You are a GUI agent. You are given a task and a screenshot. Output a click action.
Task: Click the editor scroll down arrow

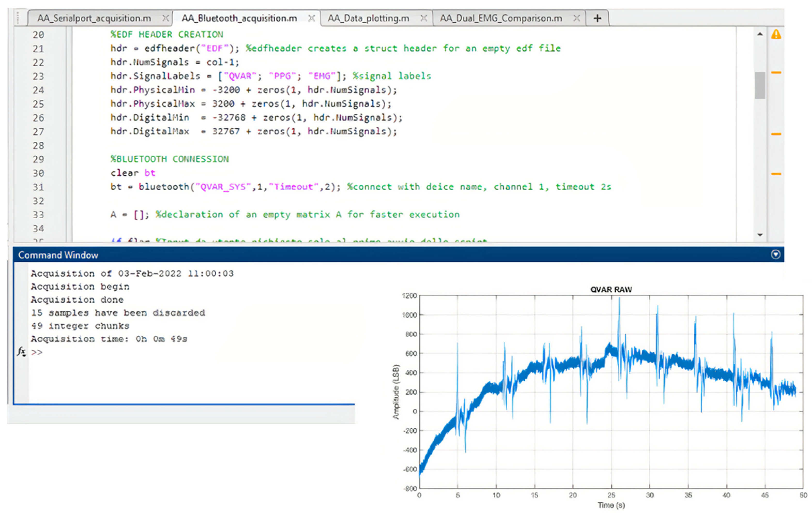pos(760,235)
